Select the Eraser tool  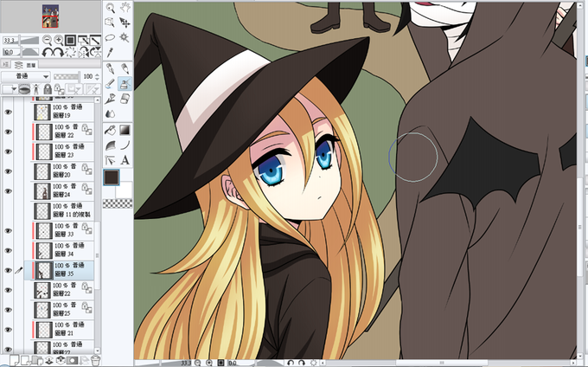click(x=125, y=99)
